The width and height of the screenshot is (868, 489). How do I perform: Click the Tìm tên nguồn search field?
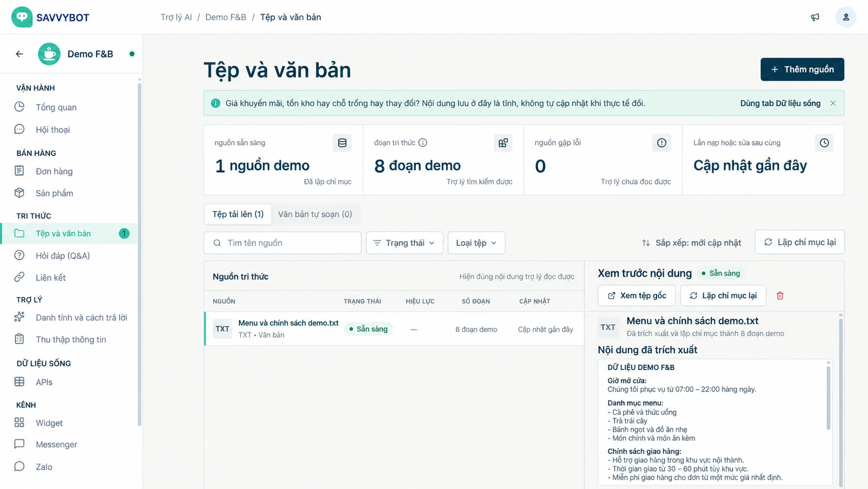[282, 243]
